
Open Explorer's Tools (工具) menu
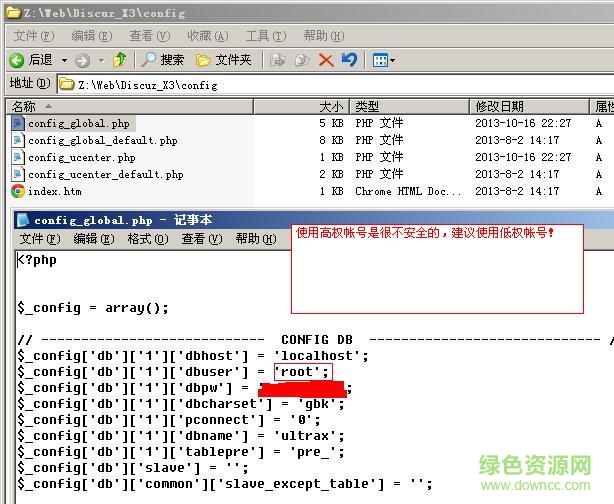click(x=264, y=35)
